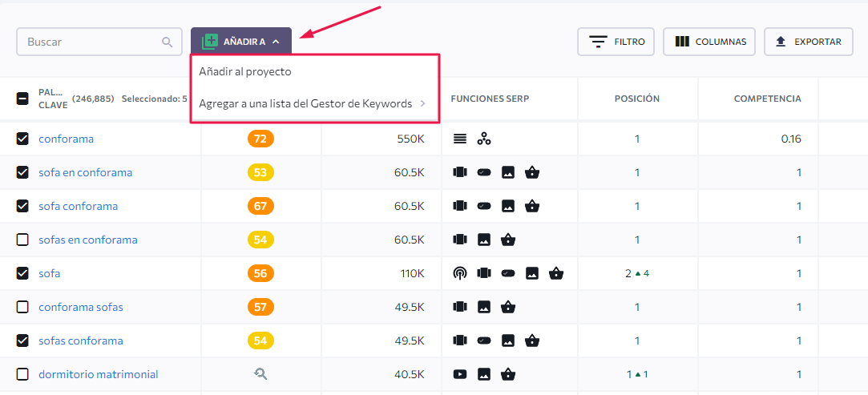Open the FILTRO button

tap(616, 42)
